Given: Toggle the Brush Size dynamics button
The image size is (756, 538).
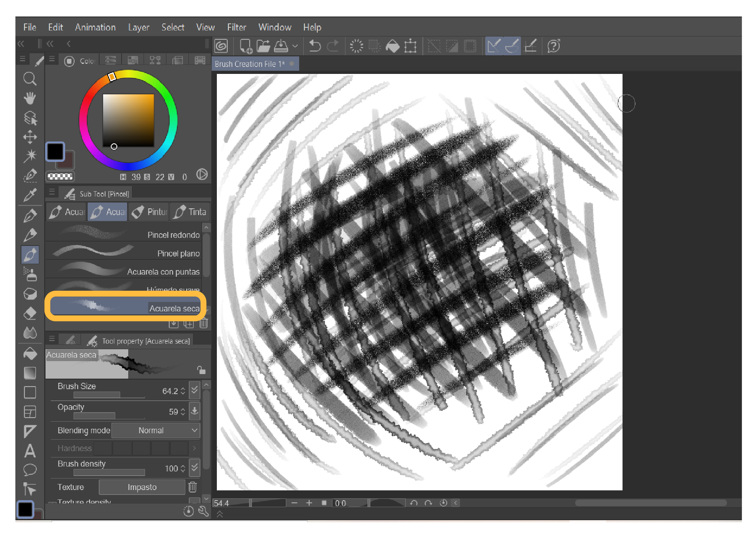Looking at the screenshot, I should pyautogui.click(x=194, y=390).
